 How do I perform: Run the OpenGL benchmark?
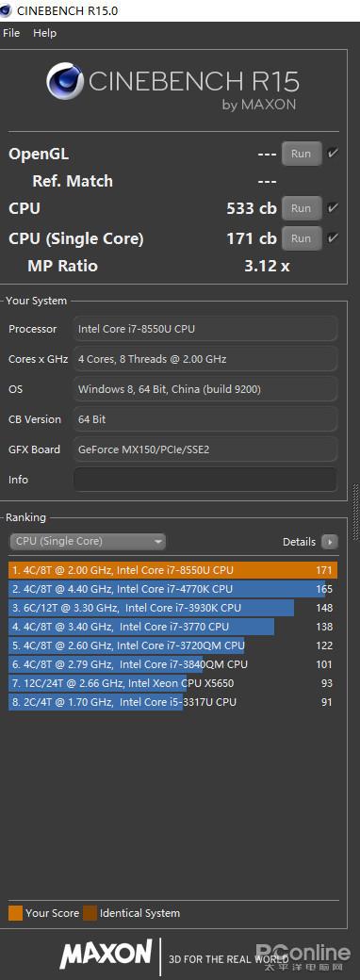[x=302, y=154]
